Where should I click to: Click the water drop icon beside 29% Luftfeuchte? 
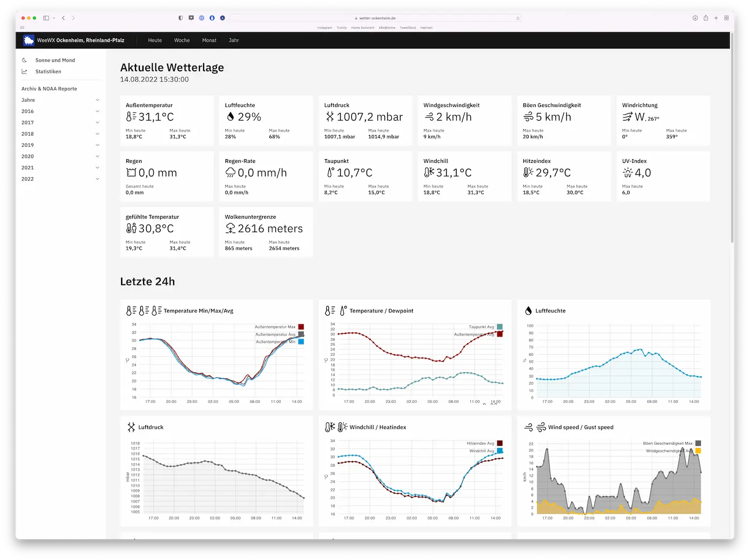230,117
